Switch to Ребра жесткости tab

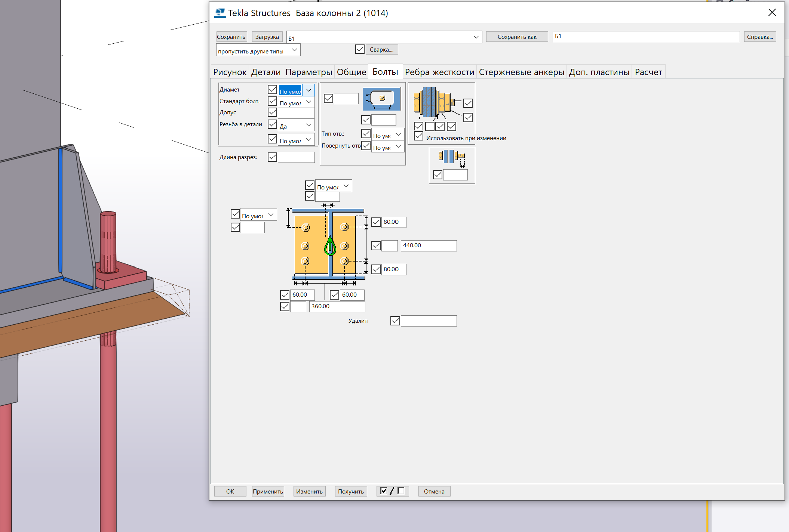(x=439, y=72)
